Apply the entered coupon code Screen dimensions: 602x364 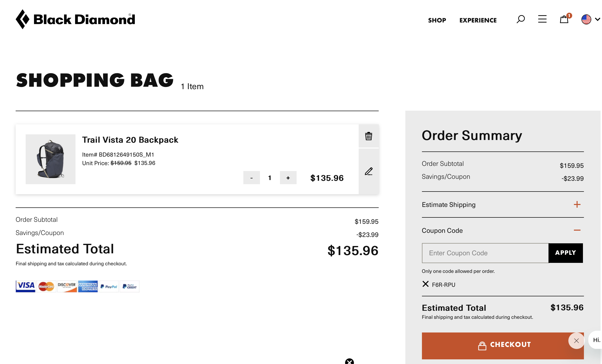tap(566, 253)
